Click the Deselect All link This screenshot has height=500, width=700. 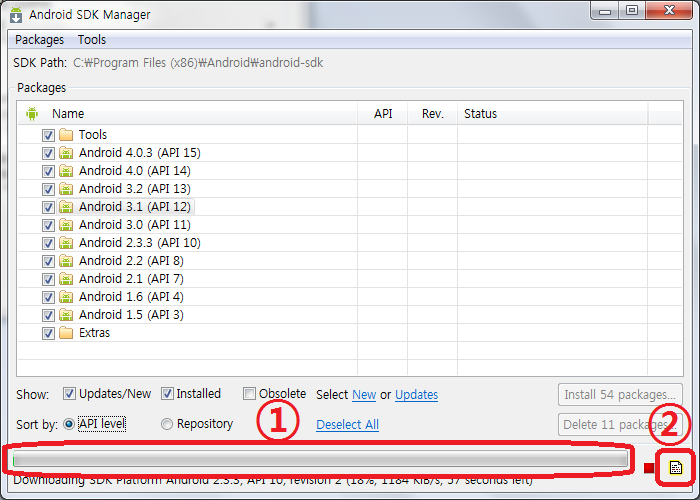pyautogui.click(x=347, y=425)
